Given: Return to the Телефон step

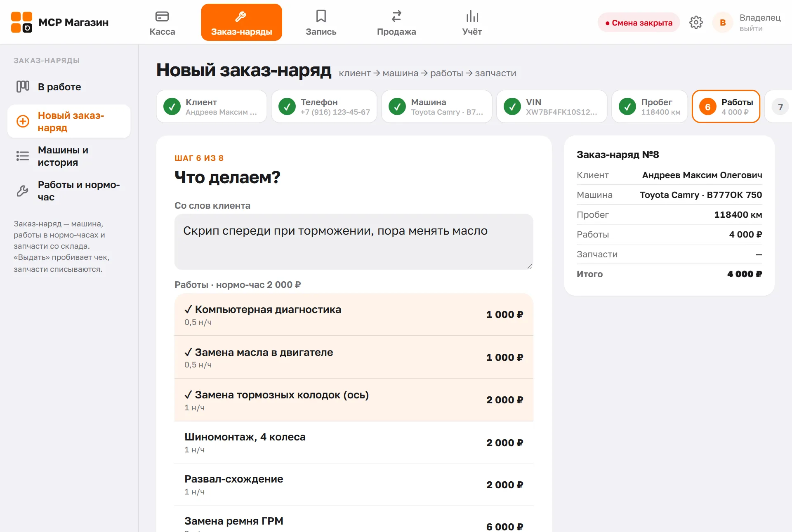Looking at the screenshot, I should (324, 106).
